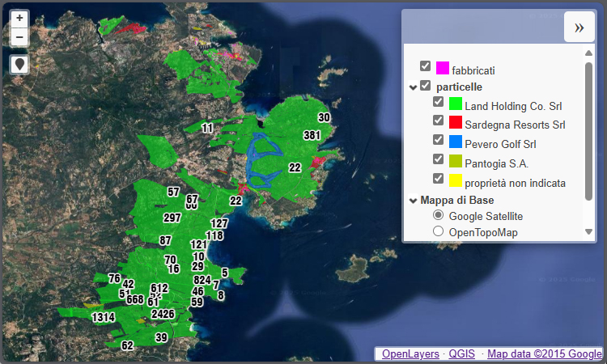Toggle the fabbricati layer checkbox
This screenshot has width=607, height=364.
click(425, 66)
